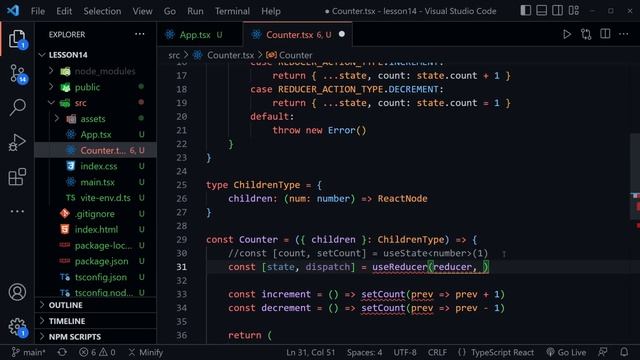The image size is (640, 360).
Task: Open the View menu
Action: [x=142, y=11]
